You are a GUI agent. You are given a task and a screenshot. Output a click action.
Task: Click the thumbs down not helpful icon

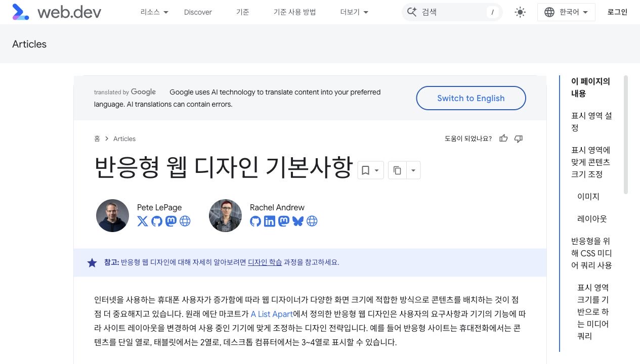click(519, 139)
